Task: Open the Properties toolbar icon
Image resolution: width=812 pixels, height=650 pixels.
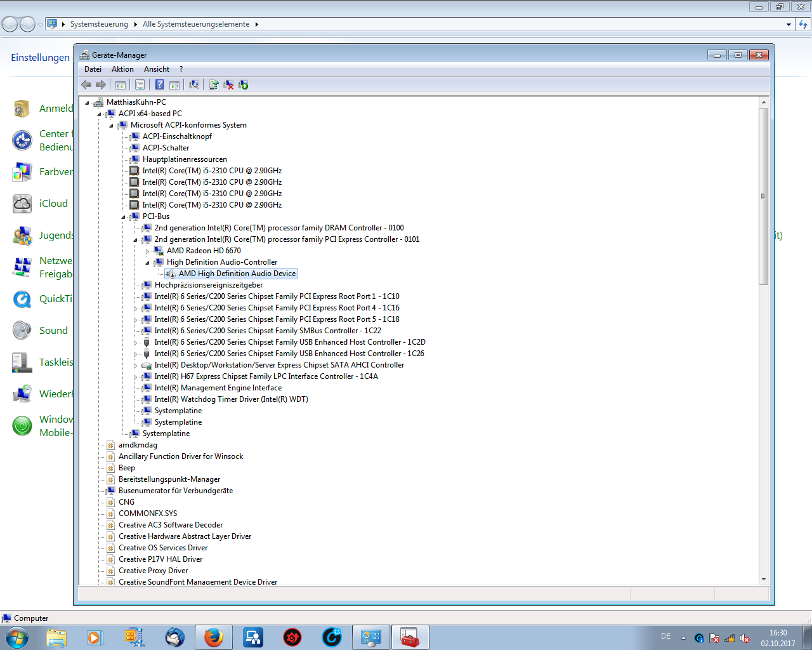Action: tap(140, 84)
